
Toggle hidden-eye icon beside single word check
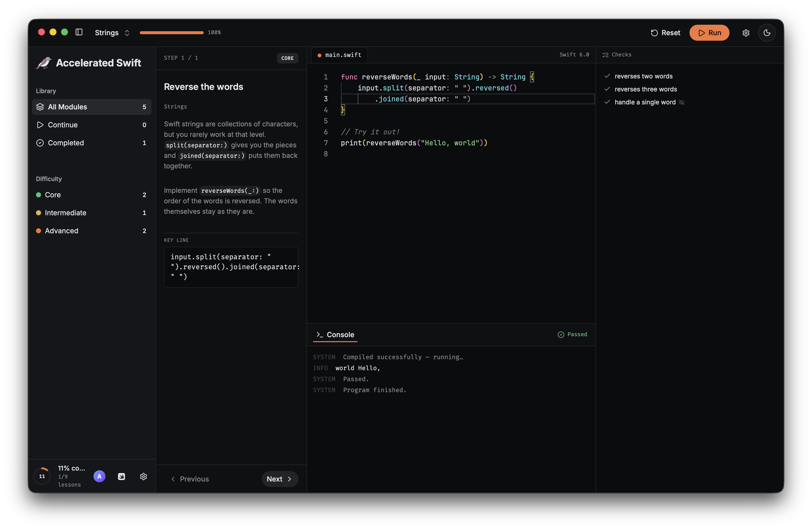coord(682,103)
